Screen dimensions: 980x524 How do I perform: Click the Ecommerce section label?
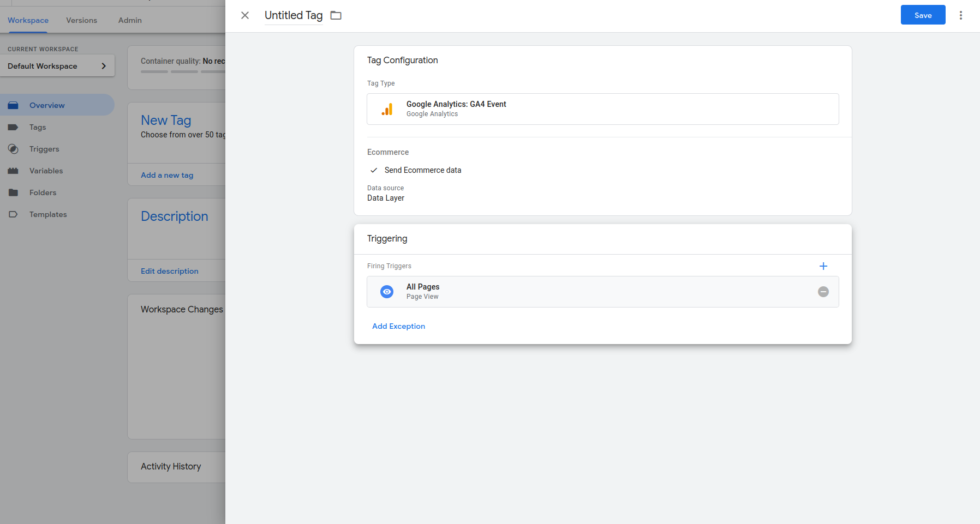(x=388, y=152)
